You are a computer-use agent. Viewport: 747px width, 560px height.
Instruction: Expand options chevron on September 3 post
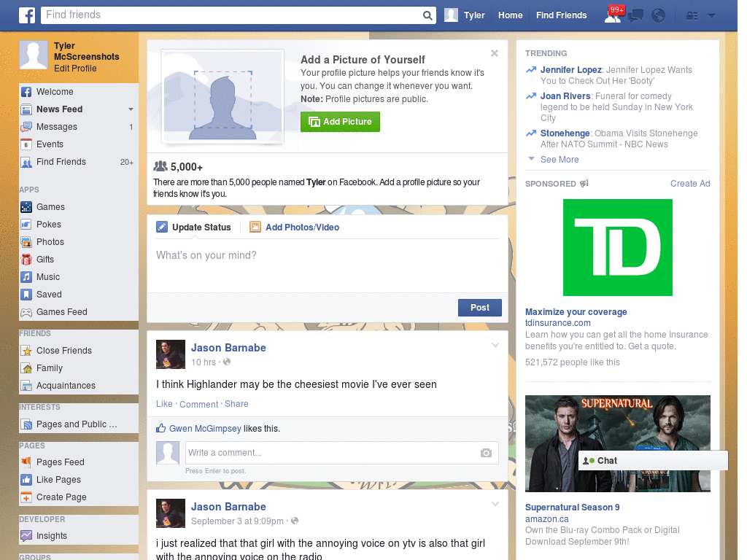(495, 504)
